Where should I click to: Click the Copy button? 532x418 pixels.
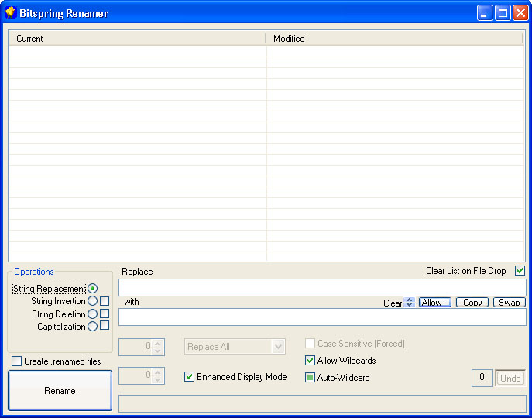click(472, 303)
